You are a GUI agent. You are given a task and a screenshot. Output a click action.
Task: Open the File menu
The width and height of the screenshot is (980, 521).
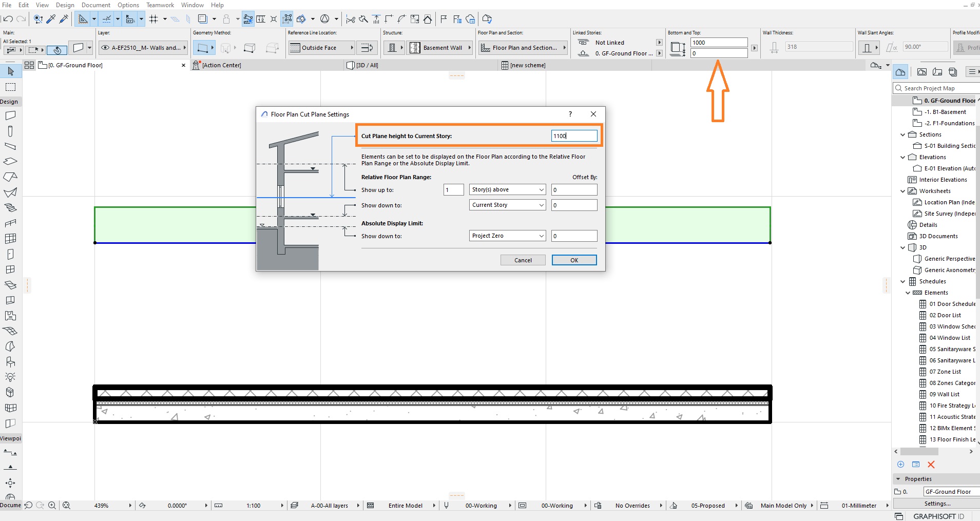tap(7, 5)
